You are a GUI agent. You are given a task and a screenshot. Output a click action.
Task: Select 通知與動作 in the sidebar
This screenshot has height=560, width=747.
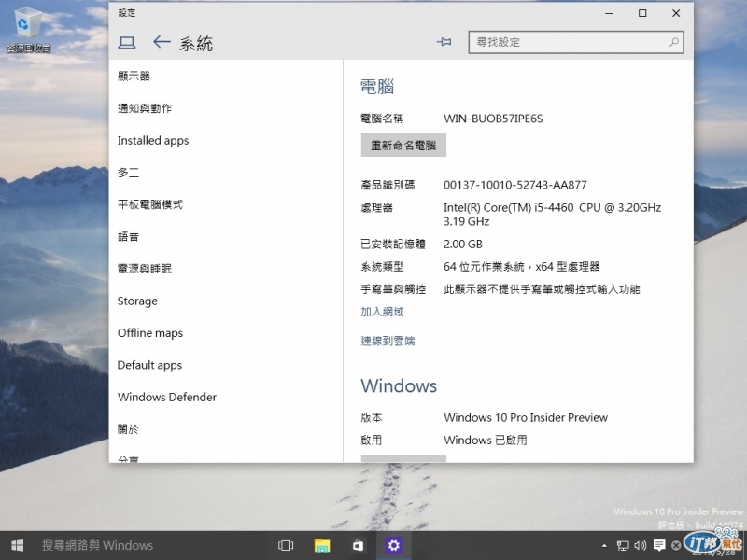(x=145, y=108)
